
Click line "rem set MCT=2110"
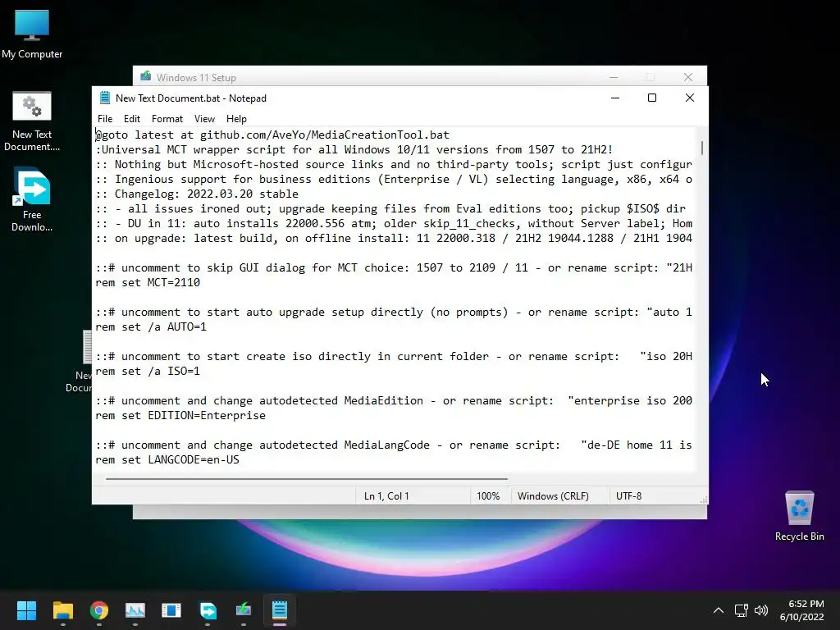pos(148,283)
